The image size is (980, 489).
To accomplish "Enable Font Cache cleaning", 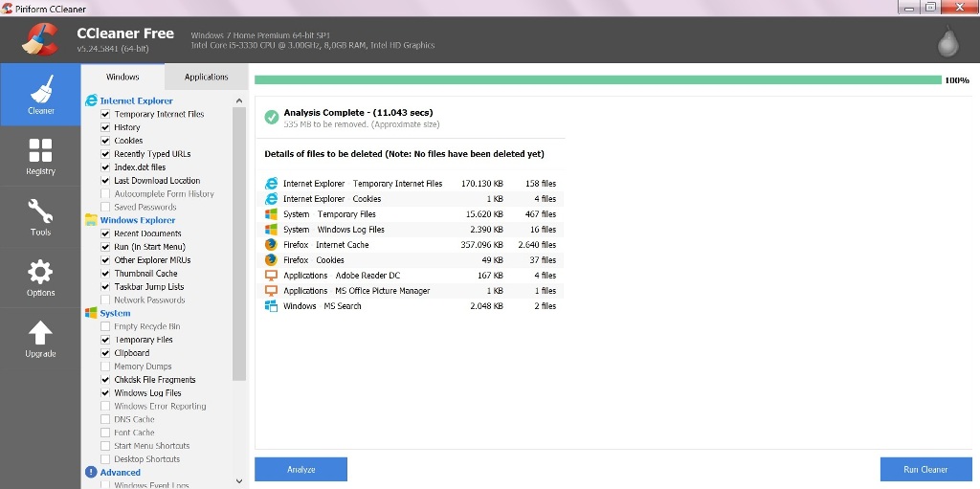I will coord(105,433).
